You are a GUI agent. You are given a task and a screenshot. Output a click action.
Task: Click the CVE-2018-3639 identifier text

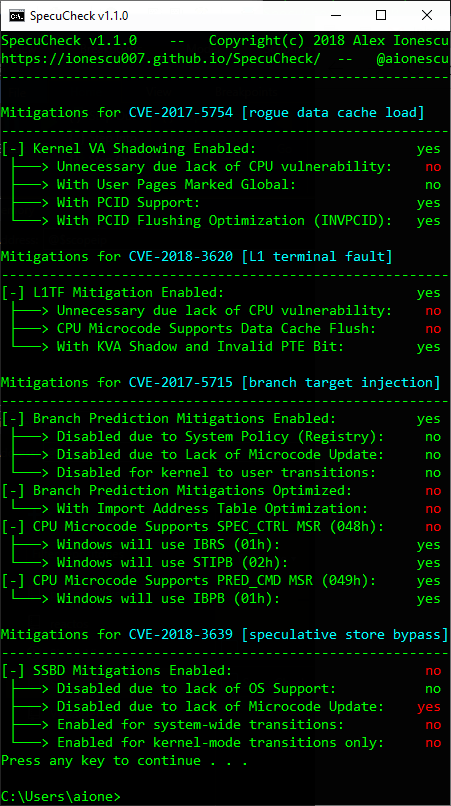pyautogui.click(x=181, y=634)
